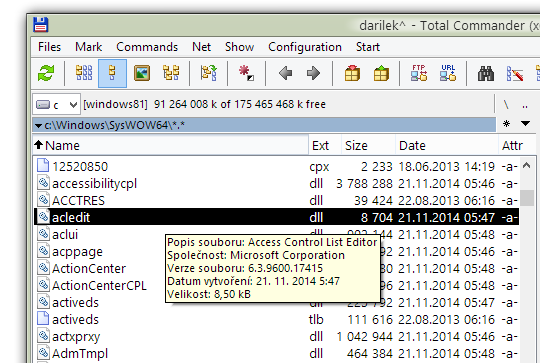Viewport: 540px width, 363px height.
Task: Click the 12520850 cpx file icon
Action: point(43,165)
